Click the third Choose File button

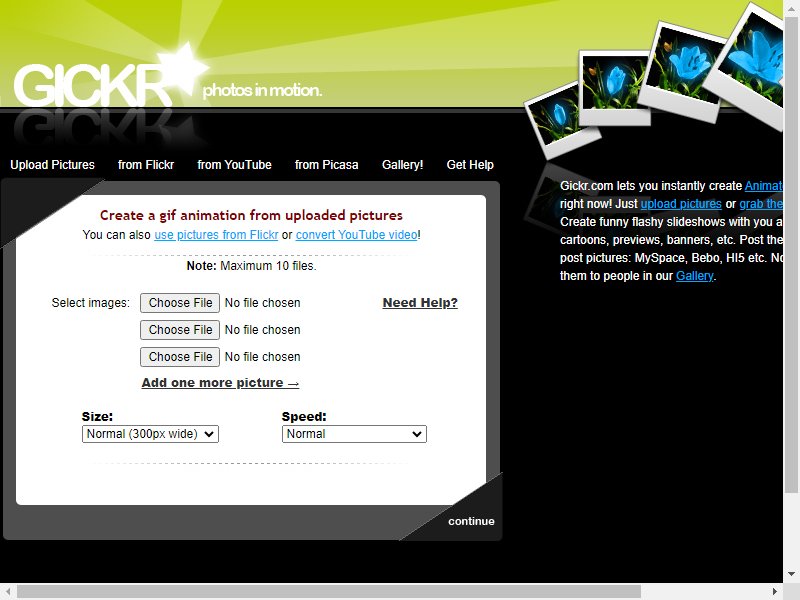pos(180,357)
